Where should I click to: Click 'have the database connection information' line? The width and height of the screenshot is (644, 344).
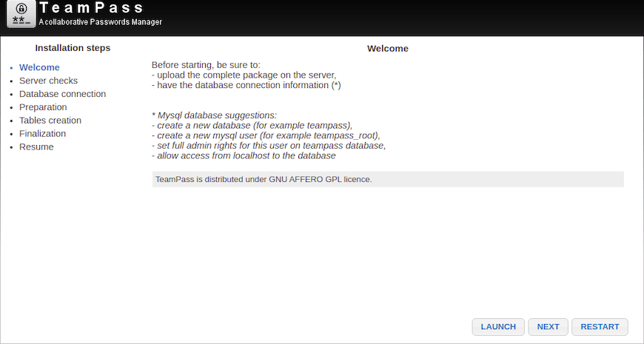(x=246, y=85)
